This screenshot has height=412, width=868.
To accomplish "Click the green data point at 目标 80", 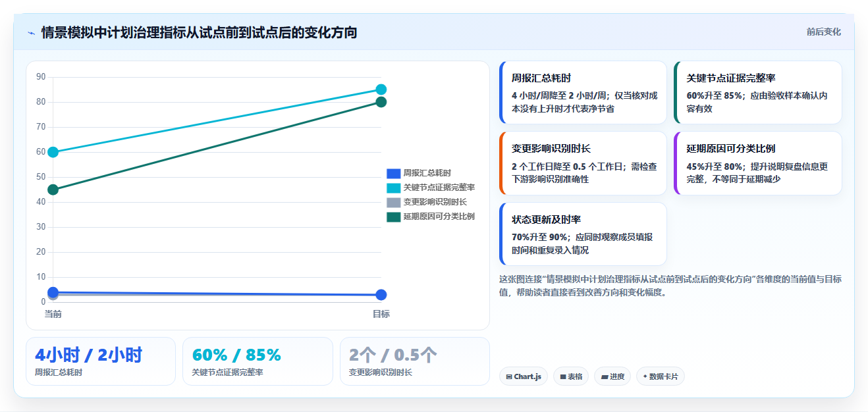I will click(381, 102).
